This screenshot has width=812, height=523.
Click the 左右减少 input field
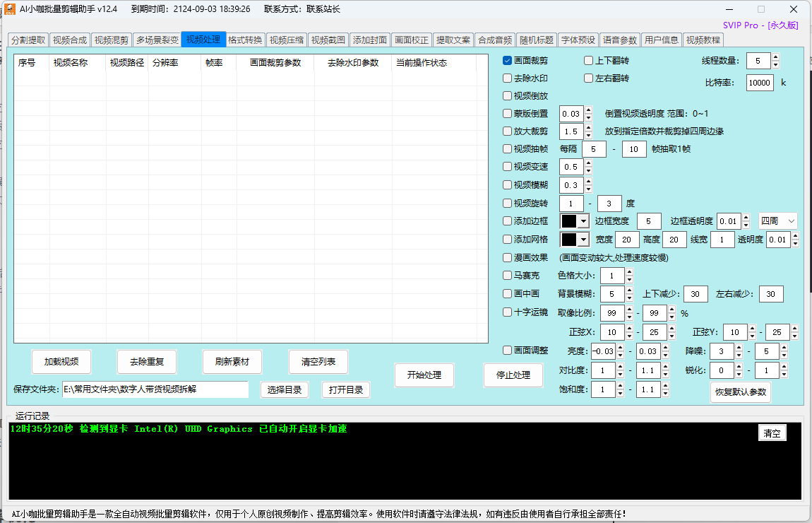(771, 294)
